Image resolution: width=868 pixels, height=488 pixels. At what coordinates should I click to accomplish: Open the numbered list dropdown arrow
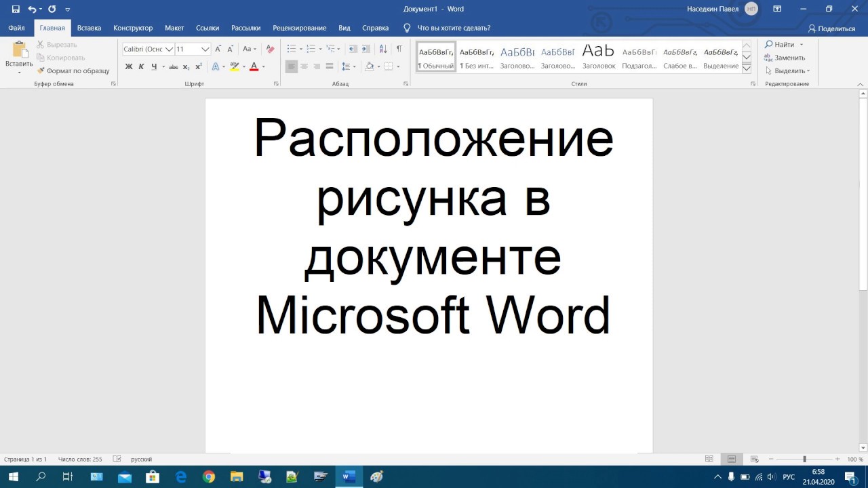tap(321, 49)
